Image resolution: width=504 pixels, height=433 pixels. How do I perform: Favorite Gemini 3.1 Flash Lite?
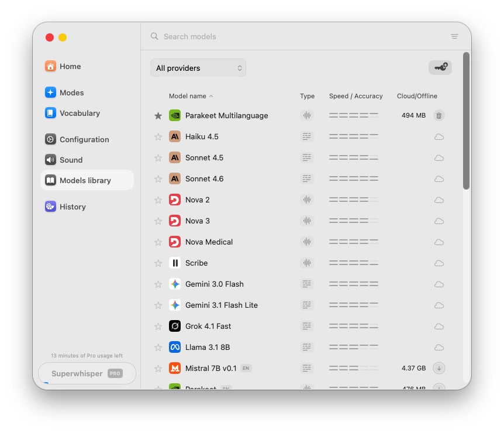click(x=158, y=305)
